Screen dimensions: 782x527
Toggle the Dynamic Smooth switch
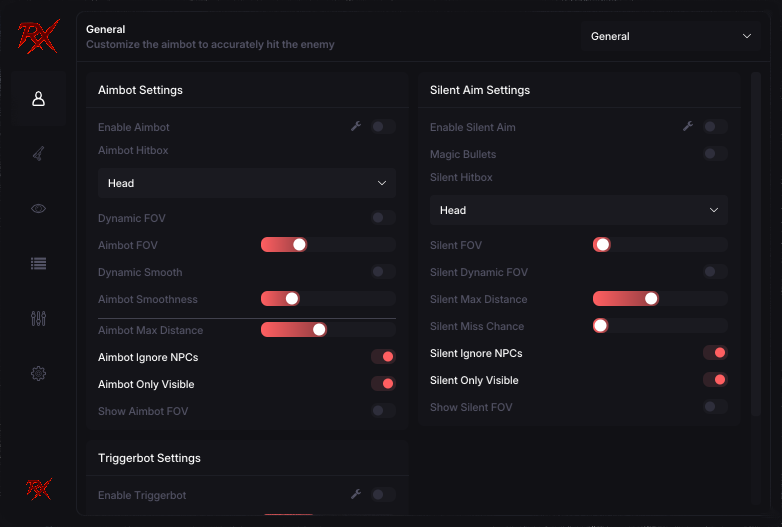[x=383, y=271]
